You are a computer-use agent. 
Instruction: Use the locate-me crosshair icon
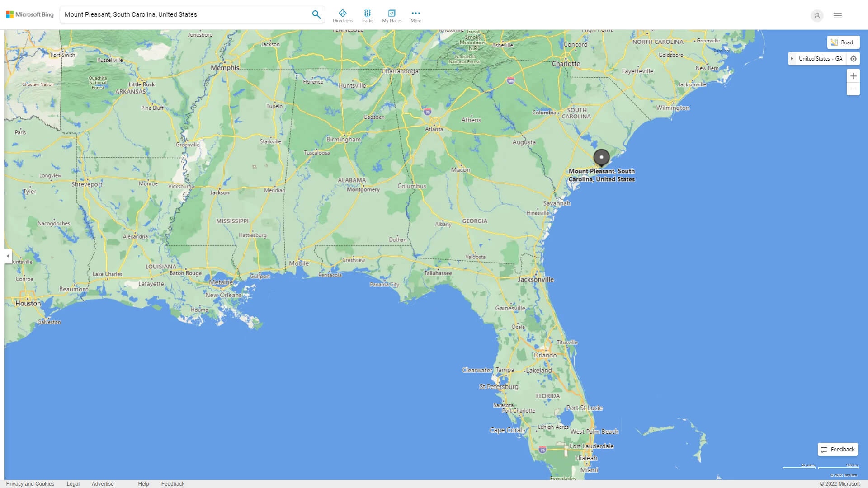[x=854, y=58]
